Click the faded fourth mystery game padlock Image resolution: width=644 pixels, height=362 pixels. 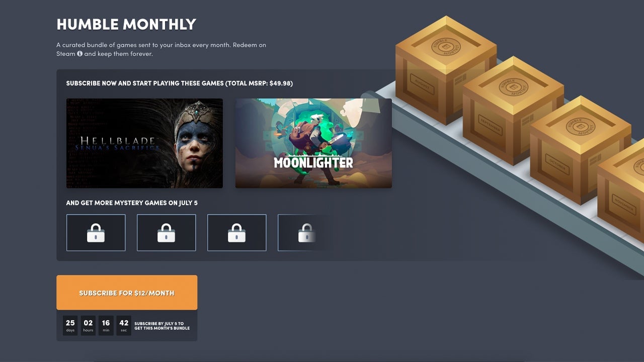coord(306,233)
